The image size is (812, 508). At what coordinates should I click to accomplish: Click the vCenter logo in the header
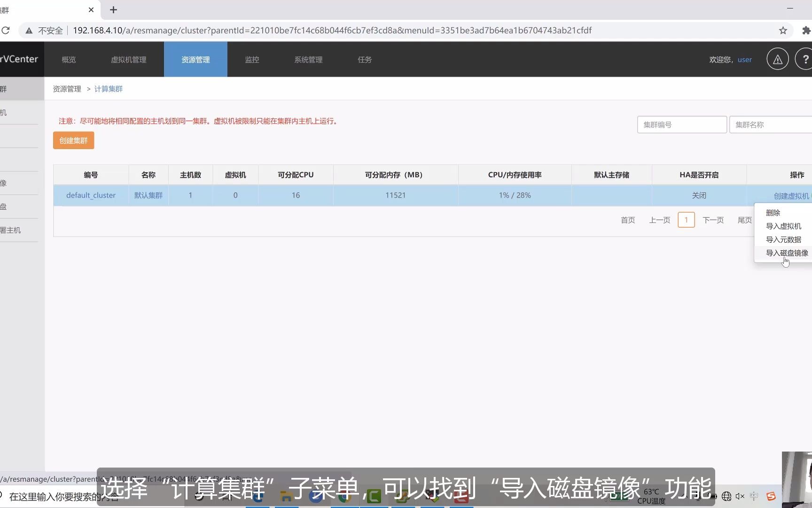(x=19, y=59)
